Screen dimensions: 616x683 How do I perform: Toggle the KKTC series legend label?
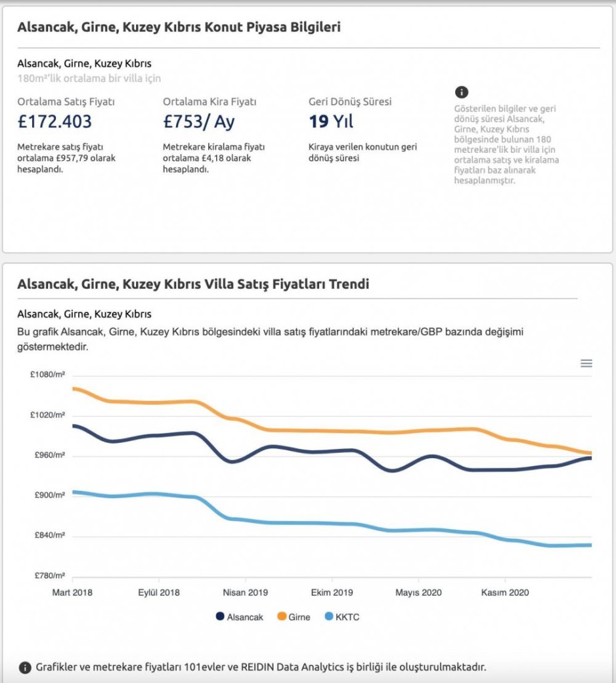tap(348, 617)
